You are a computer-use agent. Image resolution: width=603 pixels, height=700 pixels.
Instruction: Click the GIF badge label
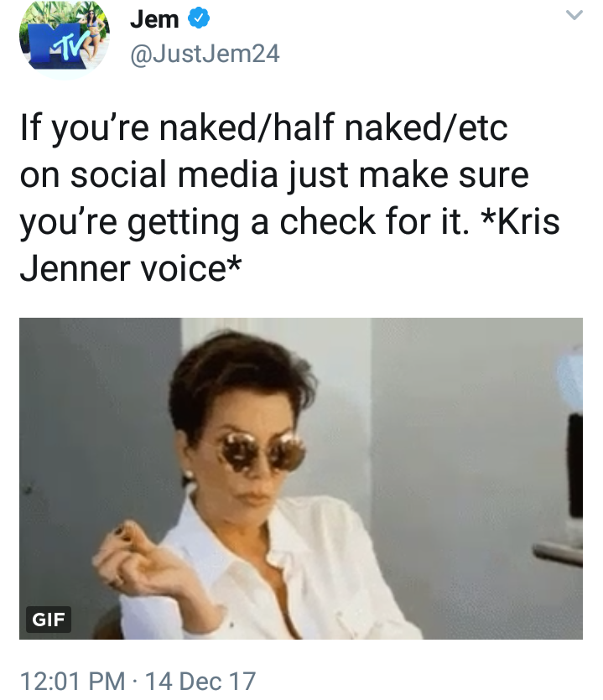(49, 620)
